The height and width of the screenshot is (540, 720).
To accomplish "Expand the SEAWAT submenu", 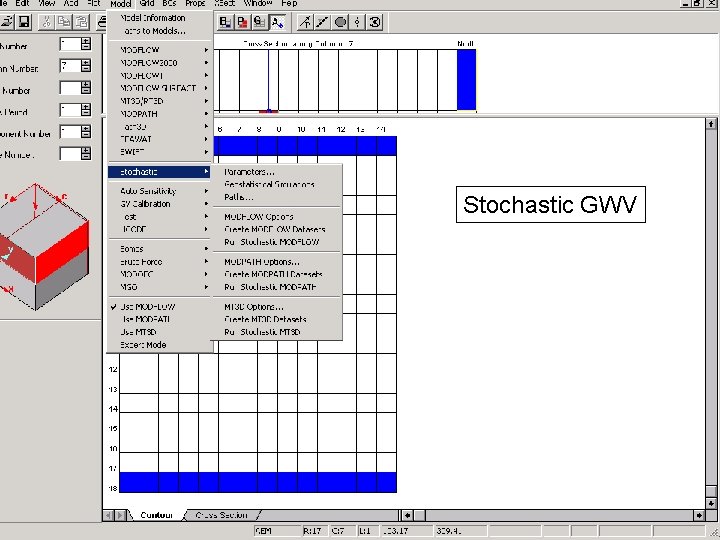I will 160,139.
